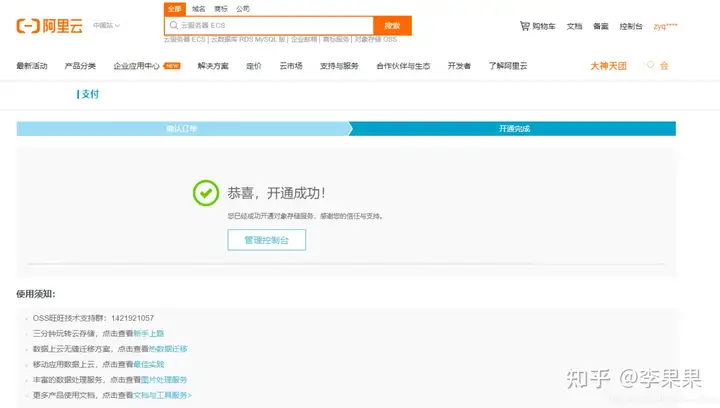Click 云服务器 ECS suggestion under search box
Image resolution: width=720 pixels, height=408 pixels.
[185, 39]
